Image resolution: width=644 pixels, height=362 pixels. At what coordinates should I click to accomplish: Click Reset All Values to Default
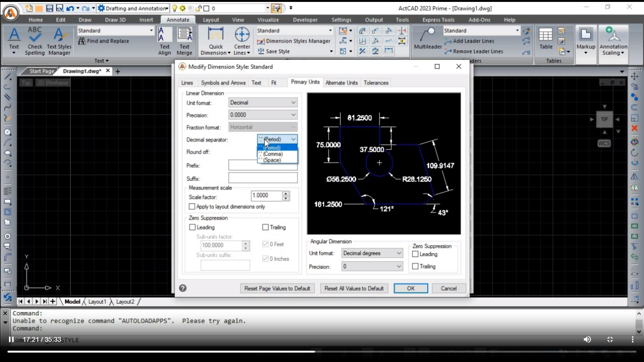pyautogui.click(x=354, y=288)
